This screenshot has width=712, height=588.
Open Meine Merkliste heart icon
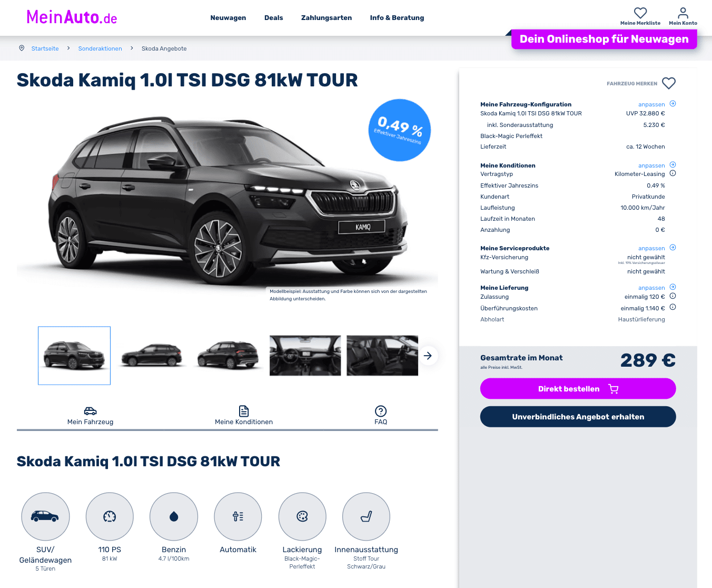(x=640, y=13)
